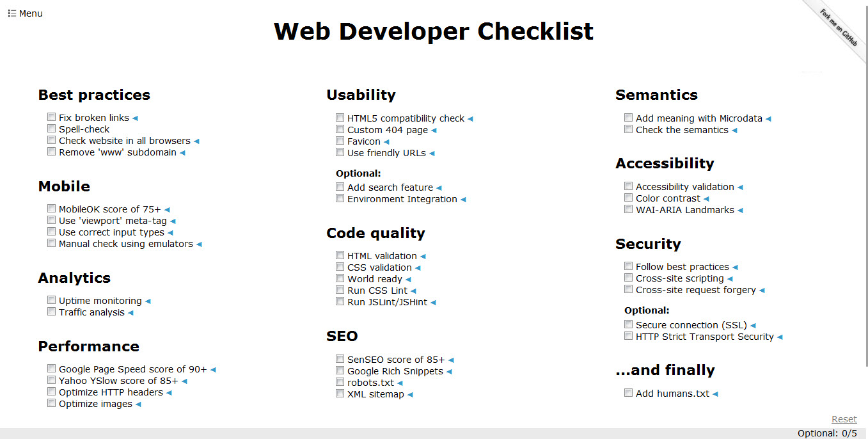The image size is (868, 439).
Task: Click the Web Developer Checklist heading
Action: point(434,31)
